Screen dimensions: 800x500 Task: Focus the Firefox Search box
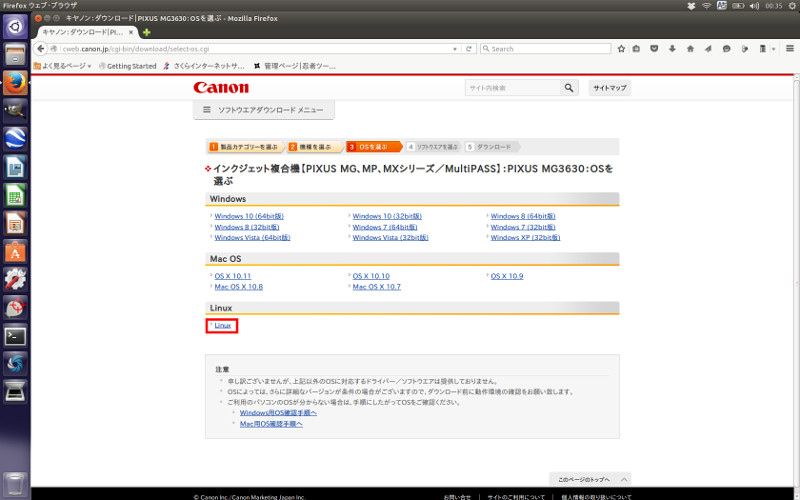click(x=545, y=48)
